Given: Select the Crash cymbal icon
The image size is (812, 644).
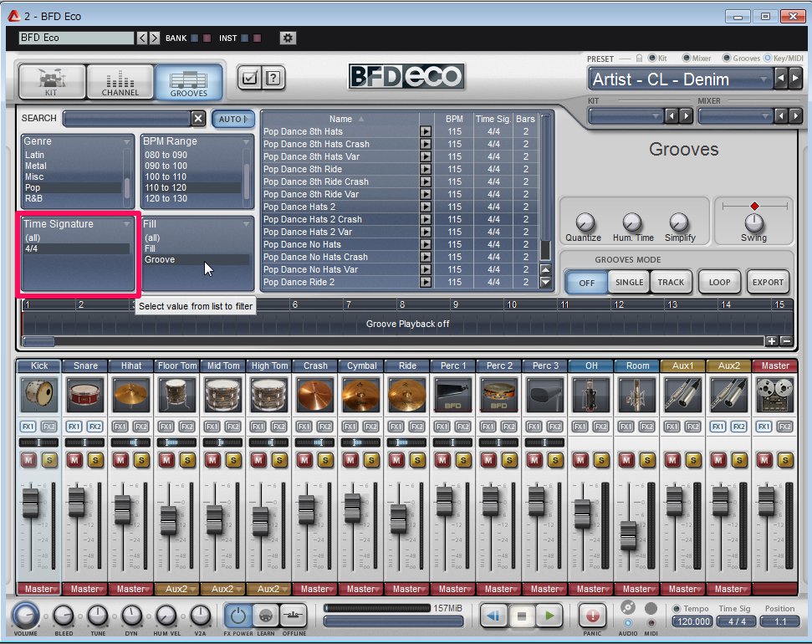Looking at the screenshot, I should point(315,394).
